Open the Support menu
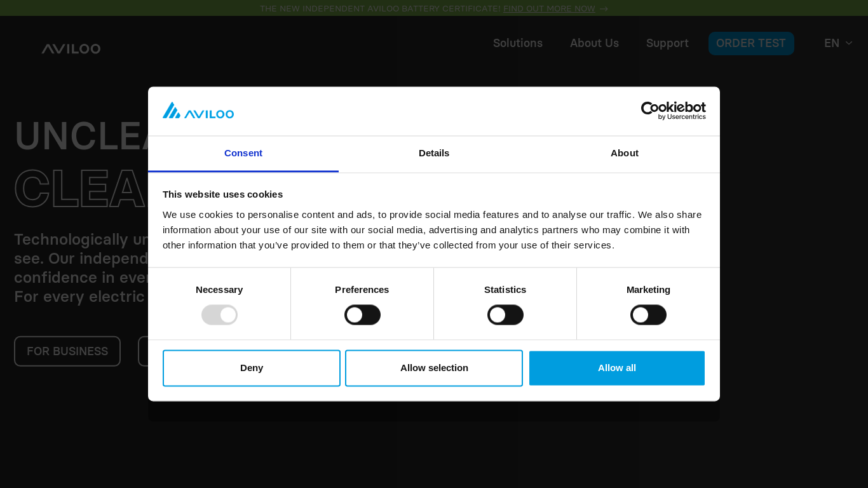 point(667,43)
